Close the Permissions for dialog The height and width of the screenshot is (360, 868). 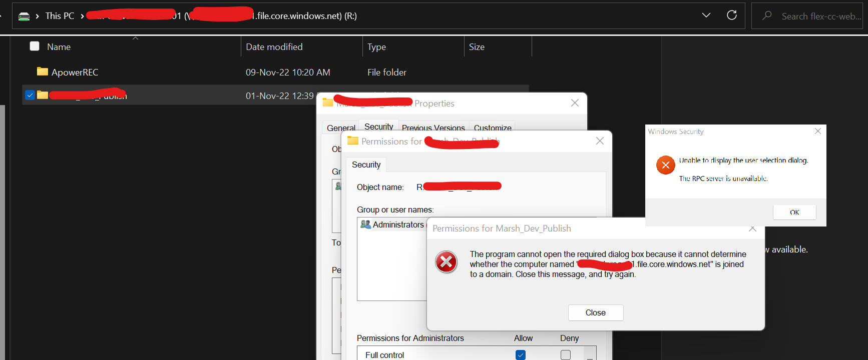tap(600, 141)
